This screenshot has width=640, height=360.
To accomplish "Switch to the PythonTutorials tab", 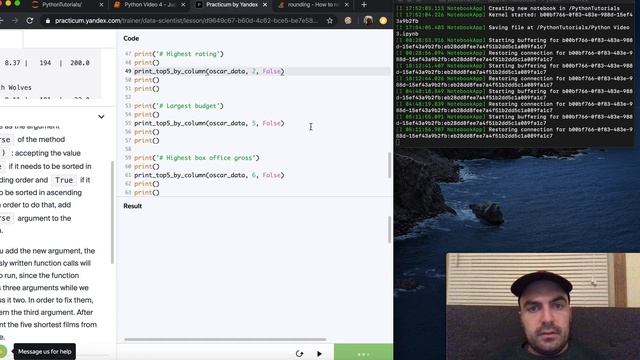I will [62, 5].
